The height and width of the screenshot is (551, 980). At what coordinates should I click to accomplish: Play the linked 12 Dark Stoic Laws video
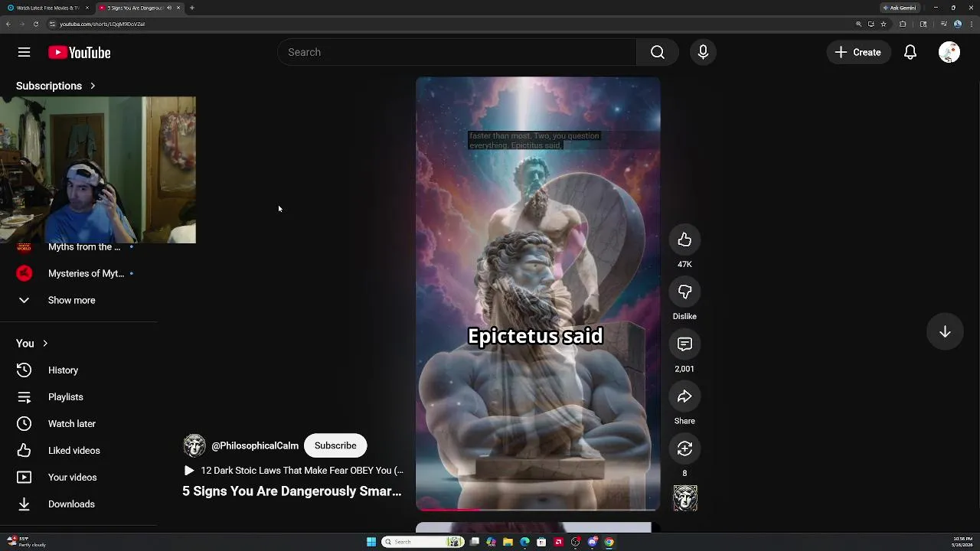click(x=294, y=471)
